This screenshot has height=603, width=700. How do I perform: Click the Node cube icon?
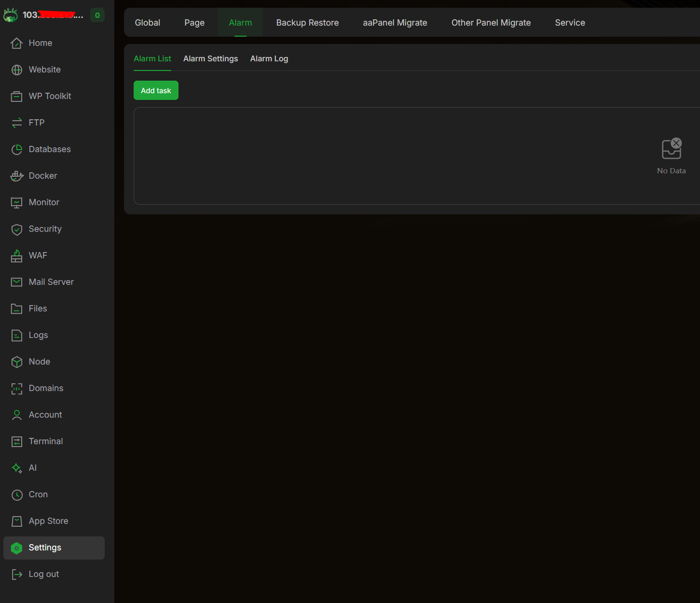point(17,362)
